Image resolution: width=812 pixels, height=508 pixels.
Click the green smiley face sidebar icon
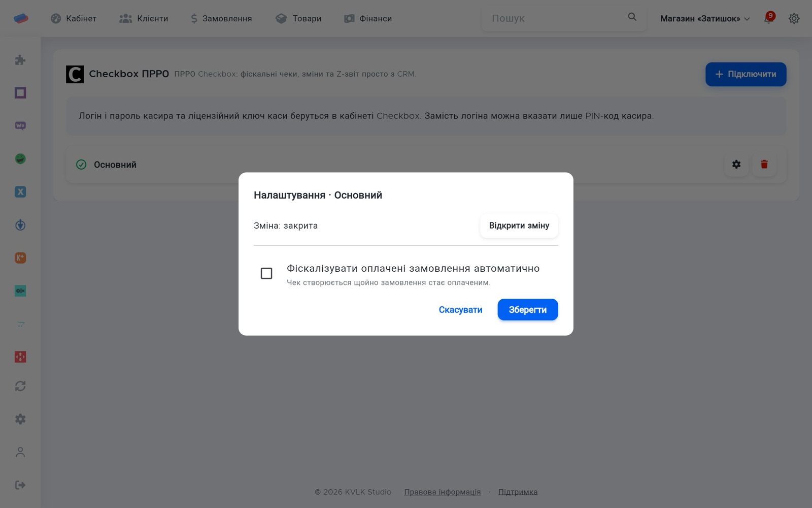pyautogui.click(x=20, y=159)
